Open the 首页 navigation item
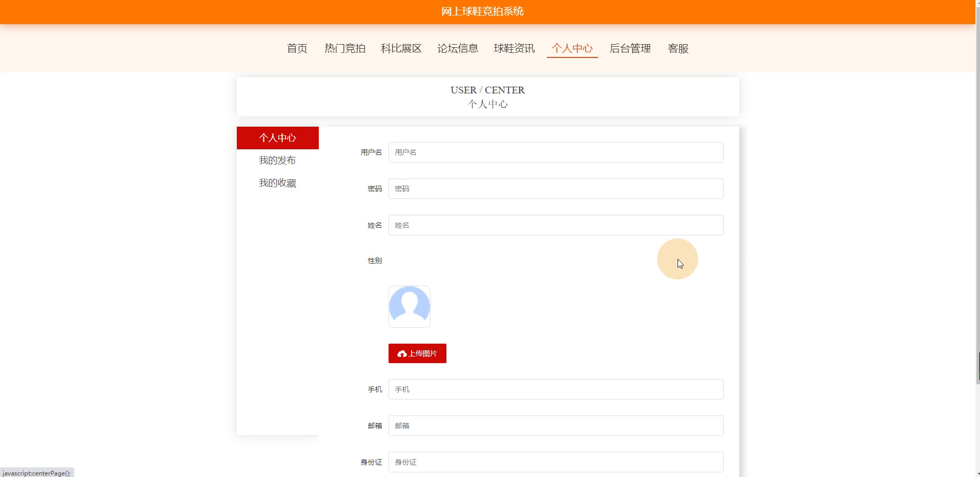This screenshot has height=477, width=980. point(297,48)
